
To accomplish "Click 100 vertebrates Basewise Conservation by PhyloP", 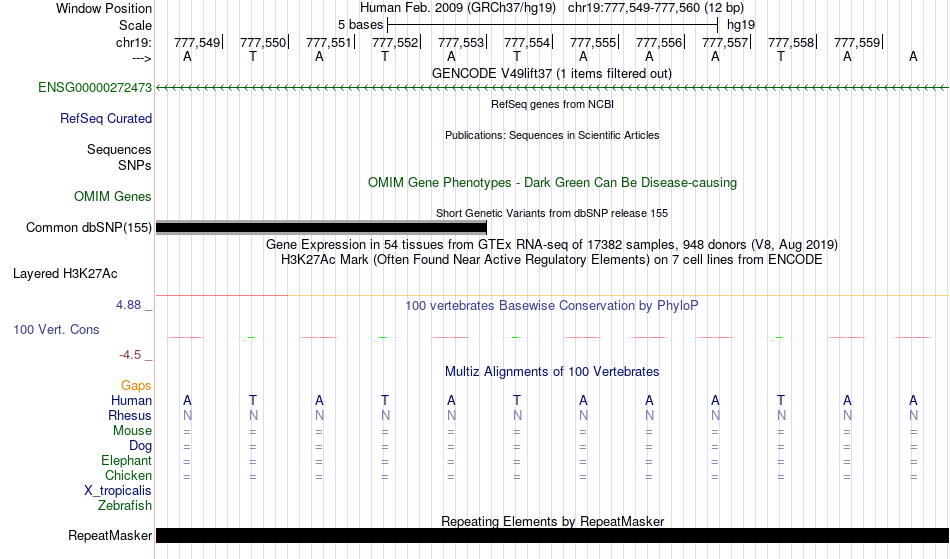I will point(551,305).
